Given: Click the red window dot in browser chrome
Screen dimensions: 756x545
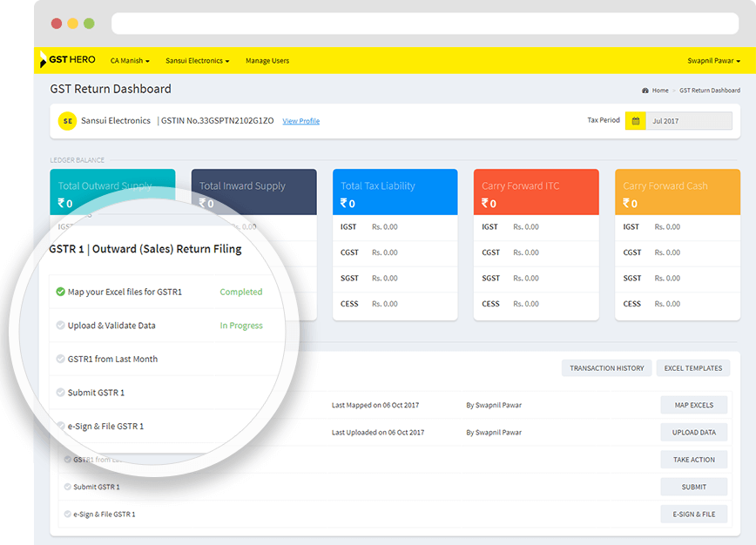Looking at the screenshot, I should point(57,24).
